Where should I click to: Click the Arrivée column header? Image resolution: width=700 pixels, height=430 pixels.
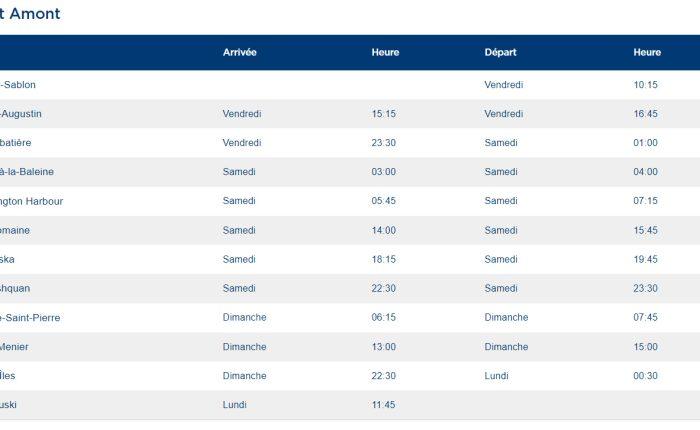coord(240,52)
